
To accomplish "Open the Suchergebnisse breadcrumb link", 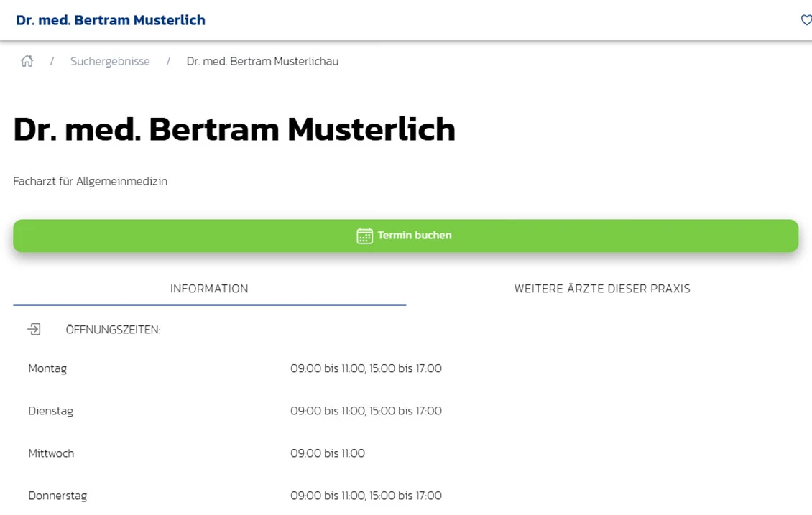I will (110, 61).
